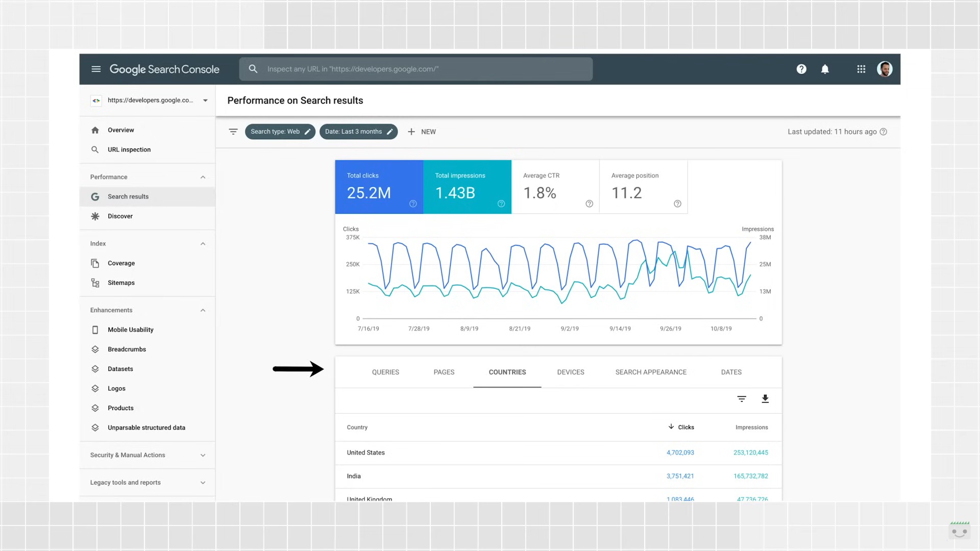Click the Logos layers icon
Screen dimensions: 980x551
click(95, 388)
